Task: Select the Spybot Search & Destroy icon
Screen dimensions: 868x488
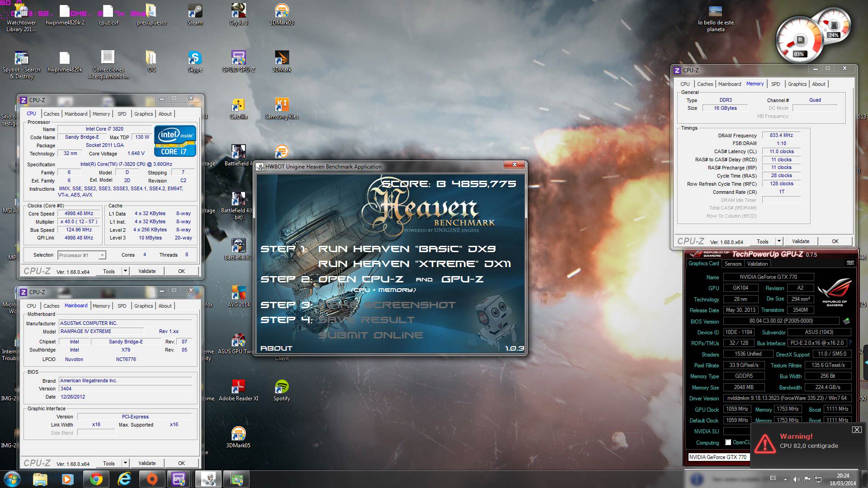Action: [x=21, y=65]
